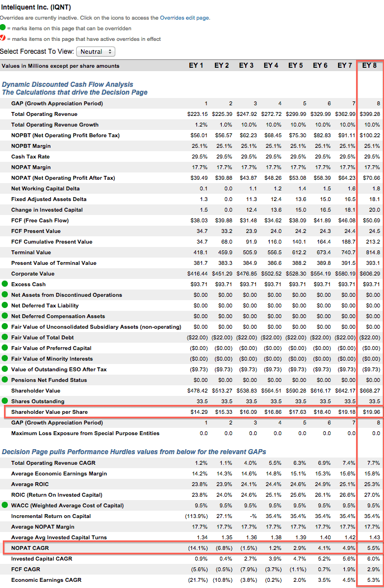The width and height of the screenshot is (384, 588).
Task: Click the Corporate Value row label
Action: coord(32,274)
